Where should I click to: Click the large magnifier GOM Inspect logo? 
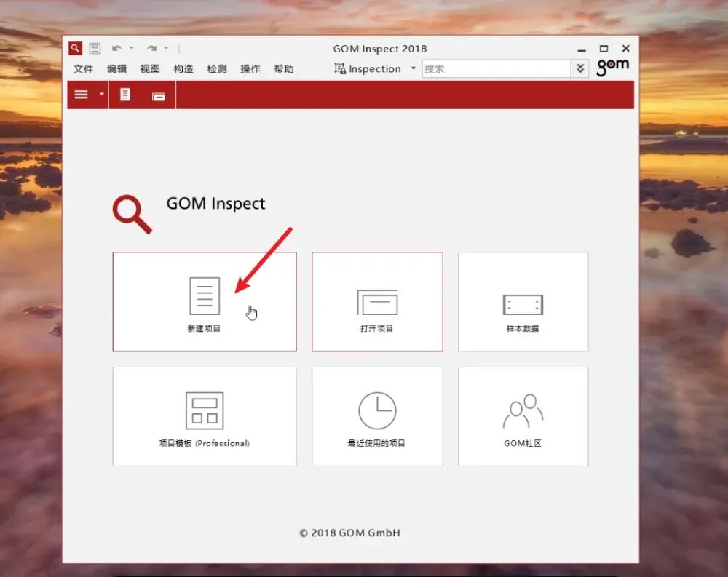(132, 214)
